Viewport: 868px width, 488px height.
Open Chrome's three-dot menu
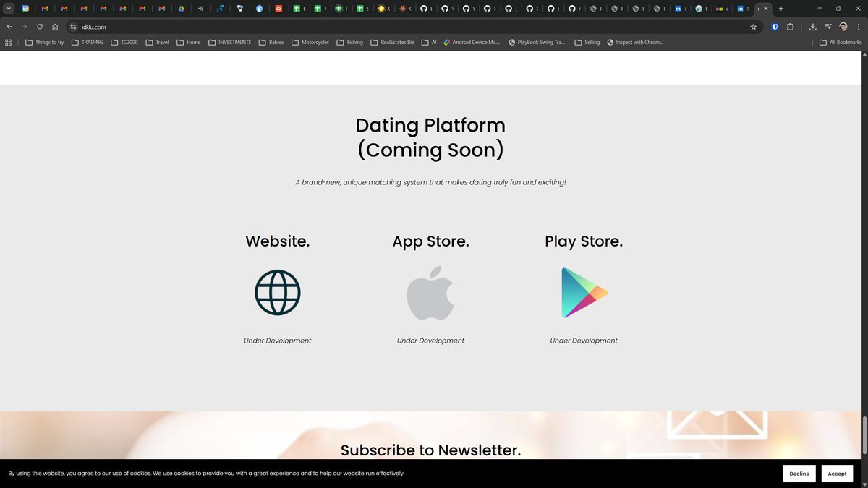(x=859, y=27)
